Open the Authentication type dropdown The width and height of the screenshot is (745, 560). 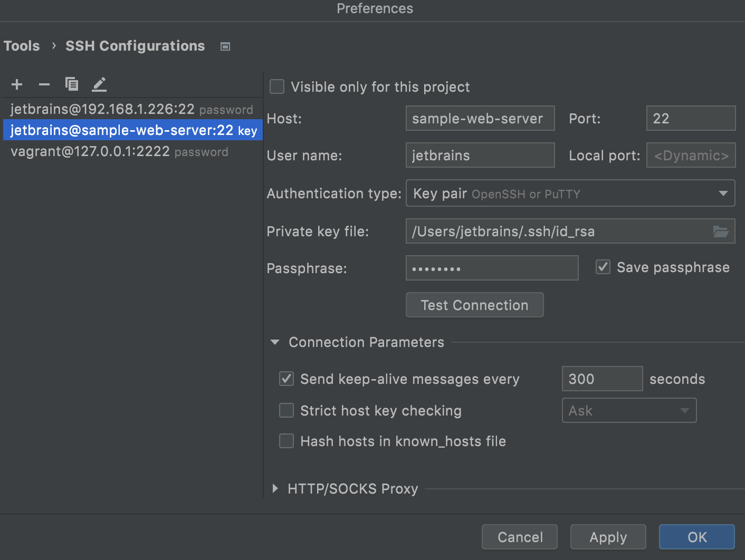[x=723, y=193]
